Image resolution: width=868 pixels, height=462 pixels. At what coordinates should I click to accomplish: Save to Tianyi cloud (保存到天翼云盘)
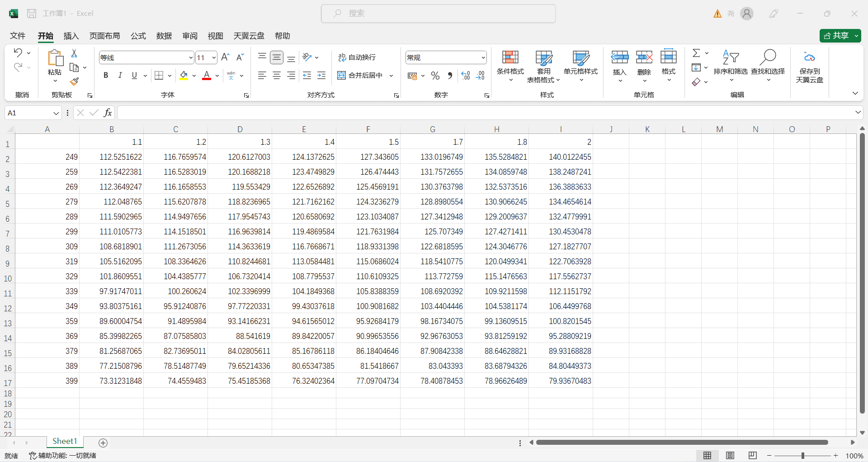coord(810,67)
